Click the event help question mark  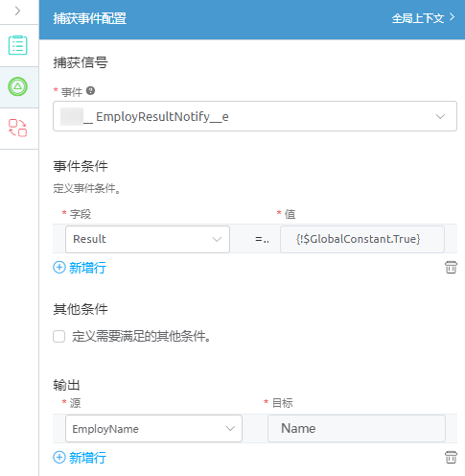coord(90,91)
